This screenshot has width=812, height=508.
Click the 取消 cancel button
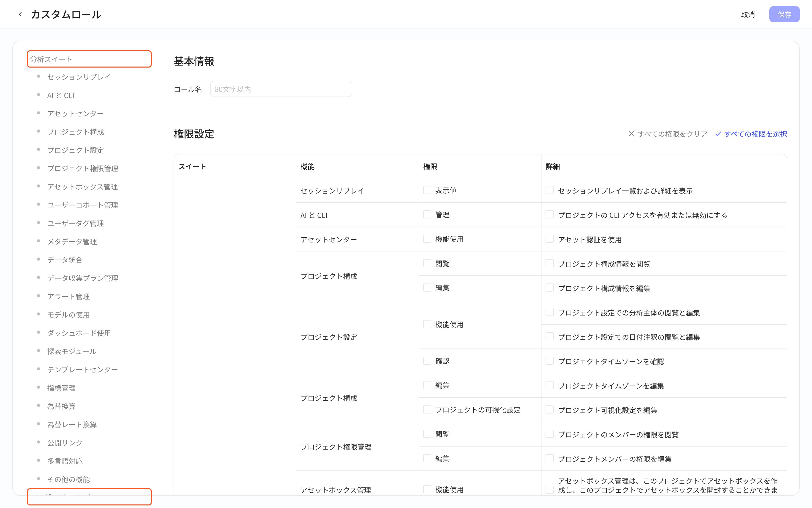(748, 14)
